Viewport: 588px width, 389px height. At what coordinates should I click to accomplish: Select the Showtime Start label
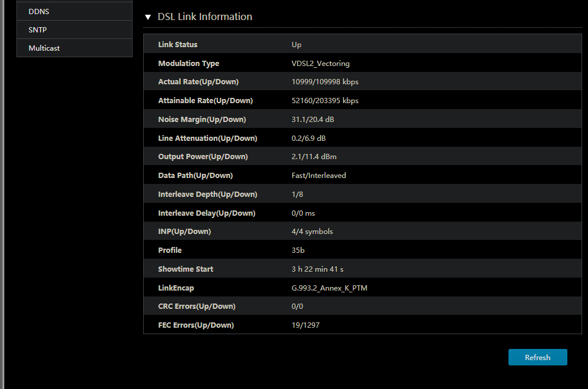[186, 269]
